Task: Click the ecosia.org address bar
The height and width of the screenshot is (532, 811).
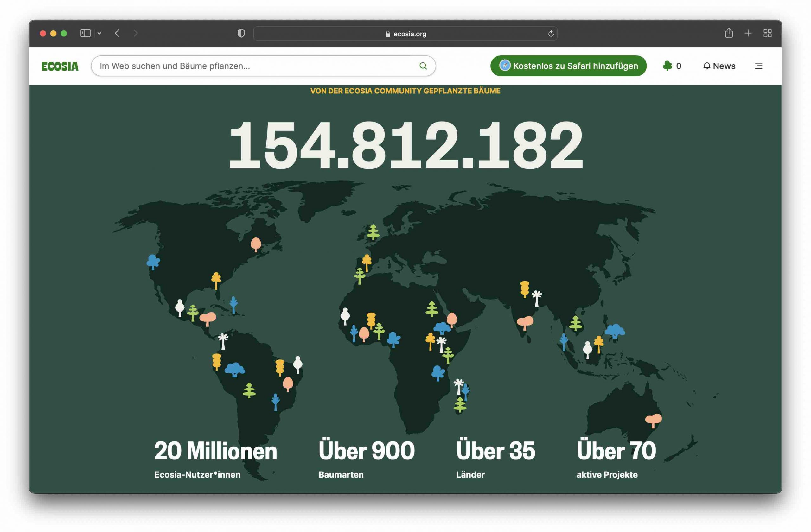Action: 405,33
